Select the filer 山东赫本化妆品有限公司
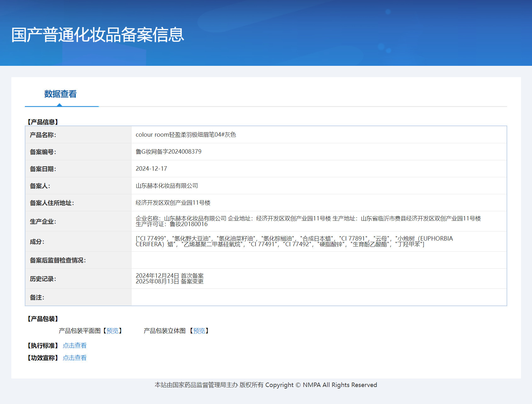This screenshot has width=532, height=404. click(167, 185)
